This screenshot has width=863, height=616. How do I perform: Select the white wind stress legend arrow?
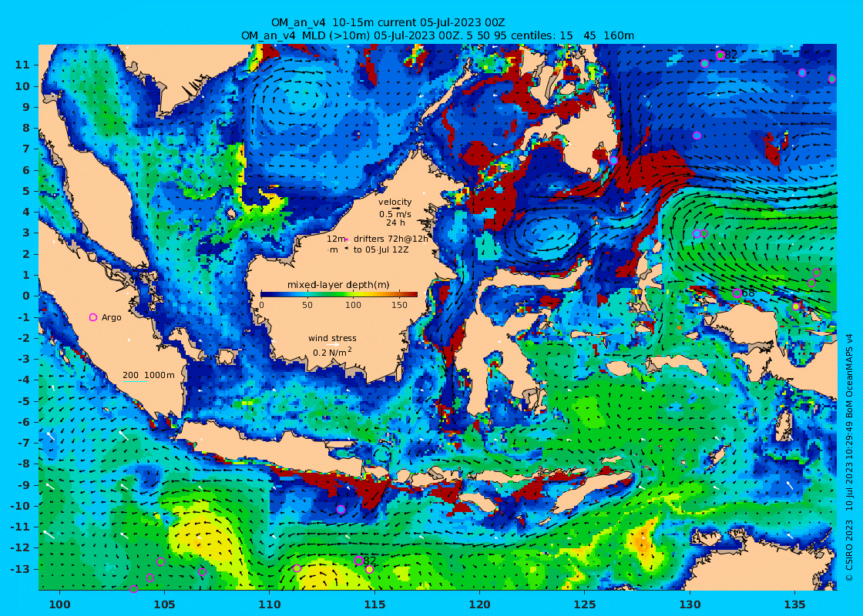(332, 346)
